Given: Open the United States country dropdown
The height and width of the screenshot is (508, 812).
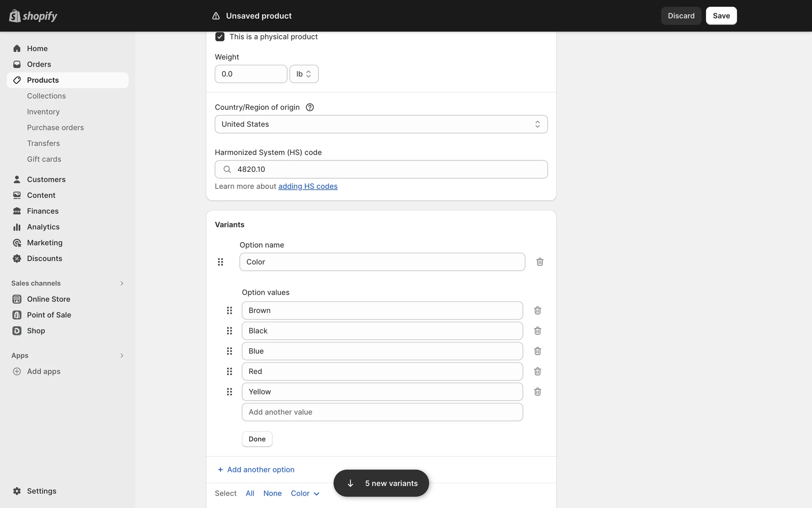Looking at the screenshot, I should click(x=381, y=124).
